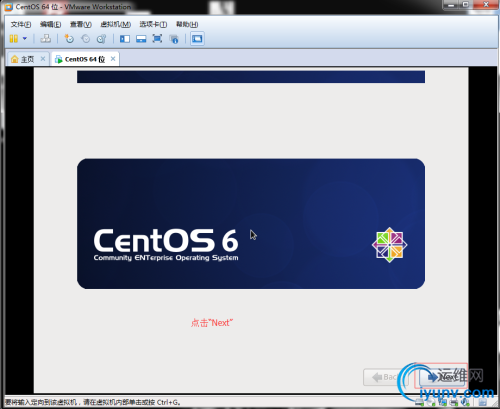The image size is (500, 409).
Task: Maximize the VMware Workstation window
Action: click(x=466, y=5)
